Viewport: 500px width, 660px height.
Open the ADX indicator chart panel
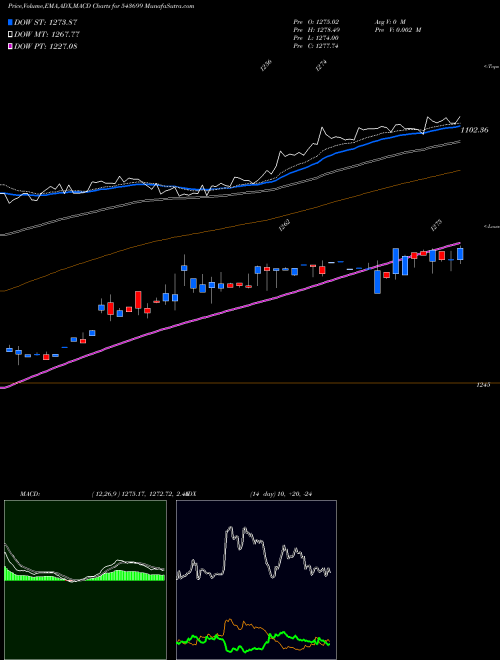coord(256,580)
